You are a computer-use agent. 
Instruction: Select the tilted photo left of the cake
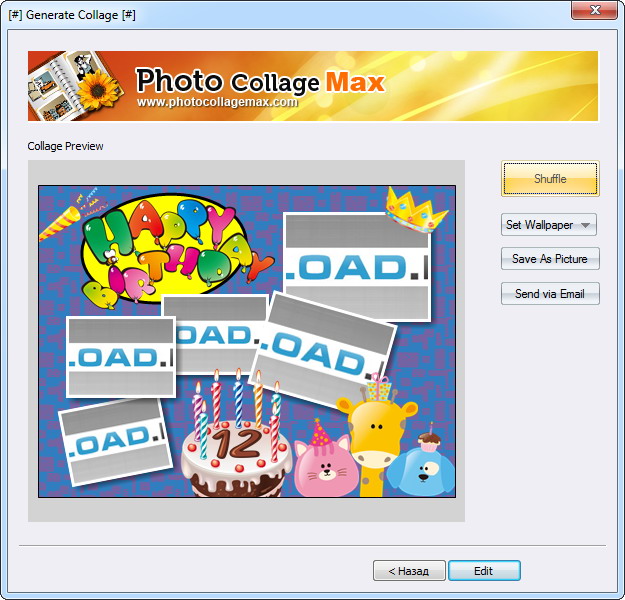[x=116, y=442]
